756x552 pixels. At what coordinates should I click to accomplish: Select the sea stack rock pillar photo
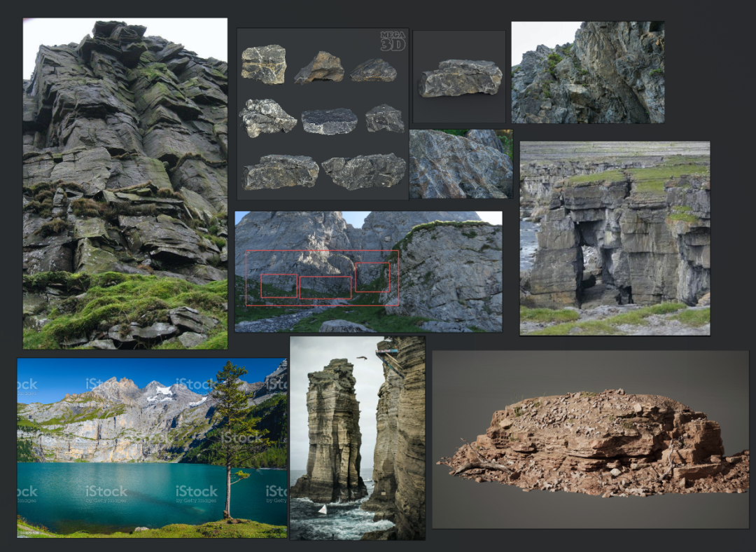point(357,438)
